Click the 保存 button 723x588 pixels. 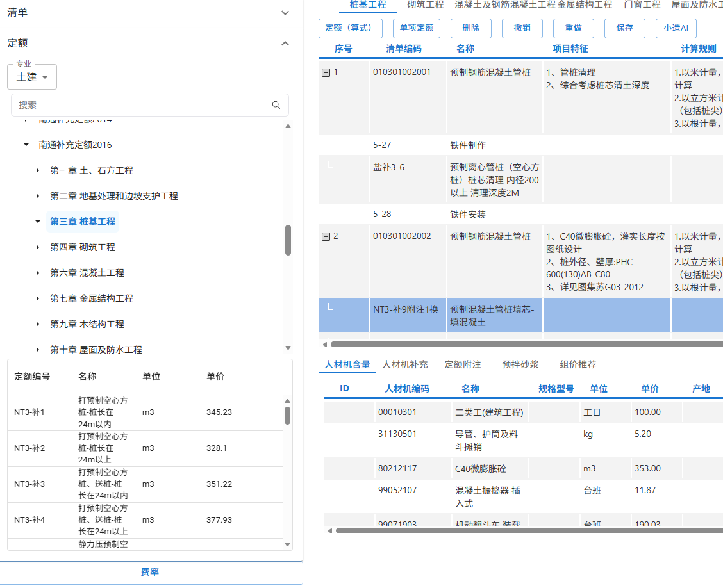point(624,28)
